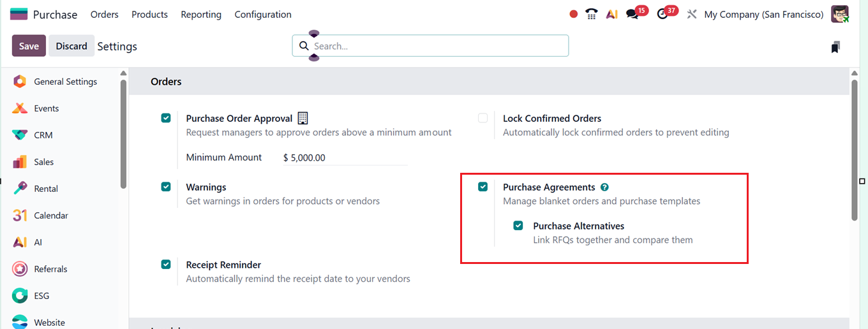Screen dimensions: 868x329
Task: Expand the Configuration menu
Action: (x=263, y=14)
